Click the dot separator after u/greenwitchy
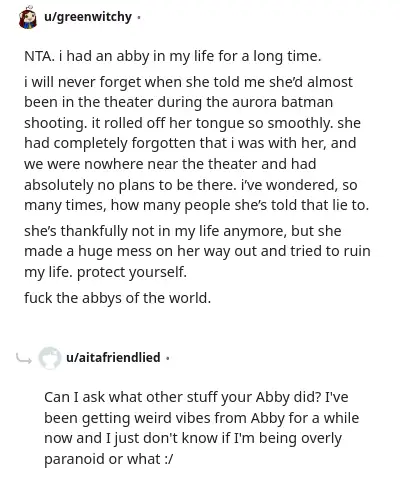Viewport: 400px width, 494px height. [138, 17]
